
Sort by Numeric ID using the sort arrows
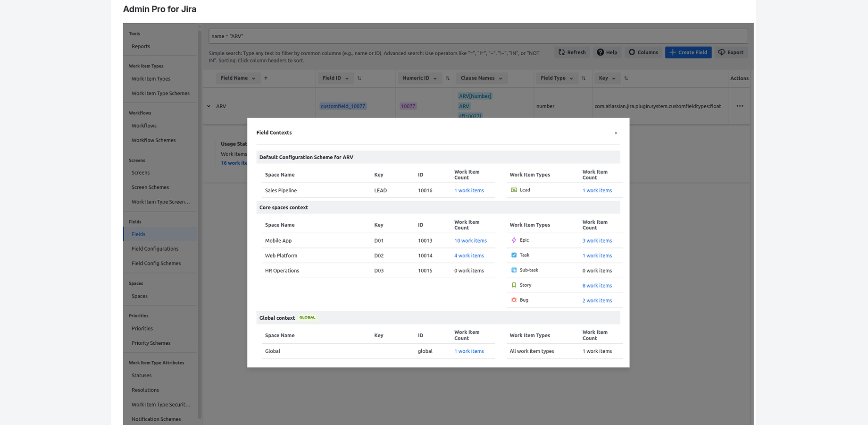coord(448,78)
